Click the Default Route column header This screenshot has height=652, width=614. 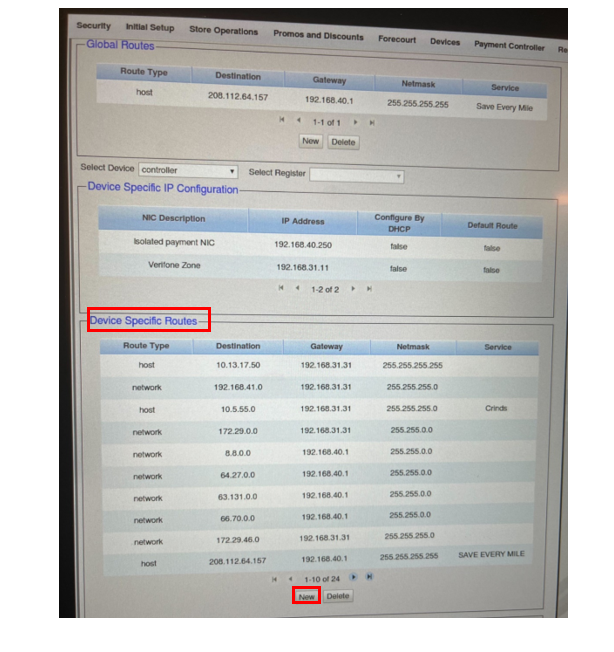tap(492, 226)
